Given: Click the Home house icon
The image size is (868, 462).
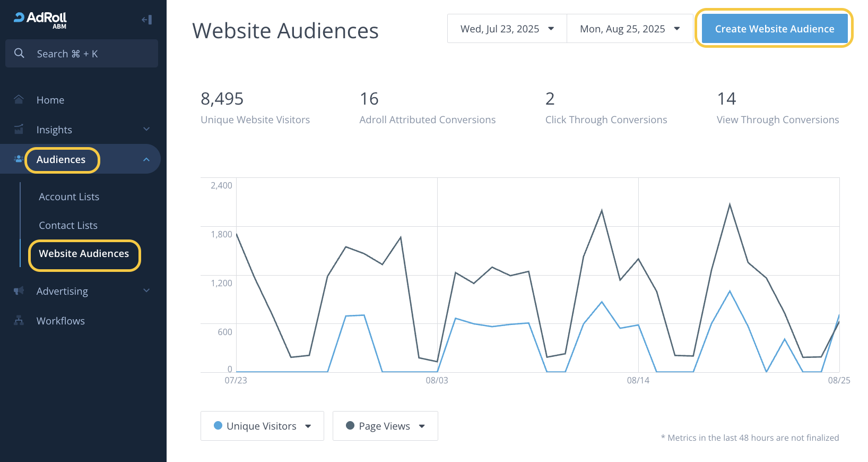Looking at the screenshot, I should coord(19,100).
